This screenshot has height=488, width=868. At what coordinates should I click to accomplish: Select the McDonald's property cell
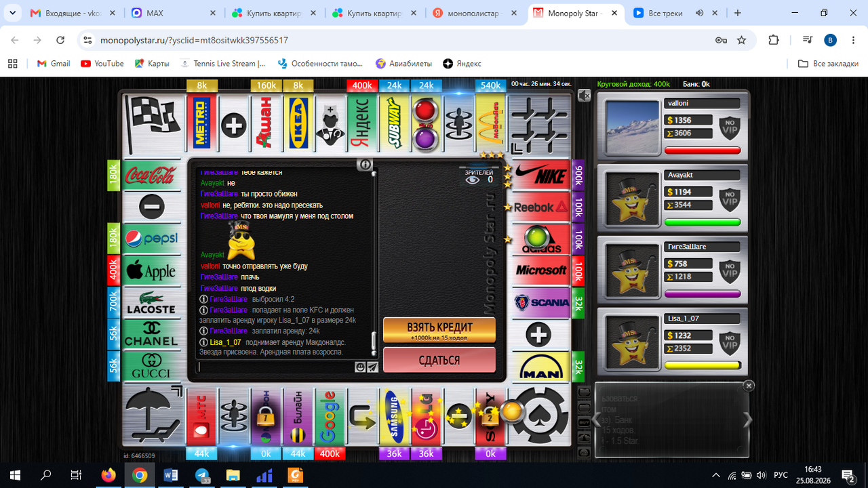pyautogui.click(x=490, y=123)
